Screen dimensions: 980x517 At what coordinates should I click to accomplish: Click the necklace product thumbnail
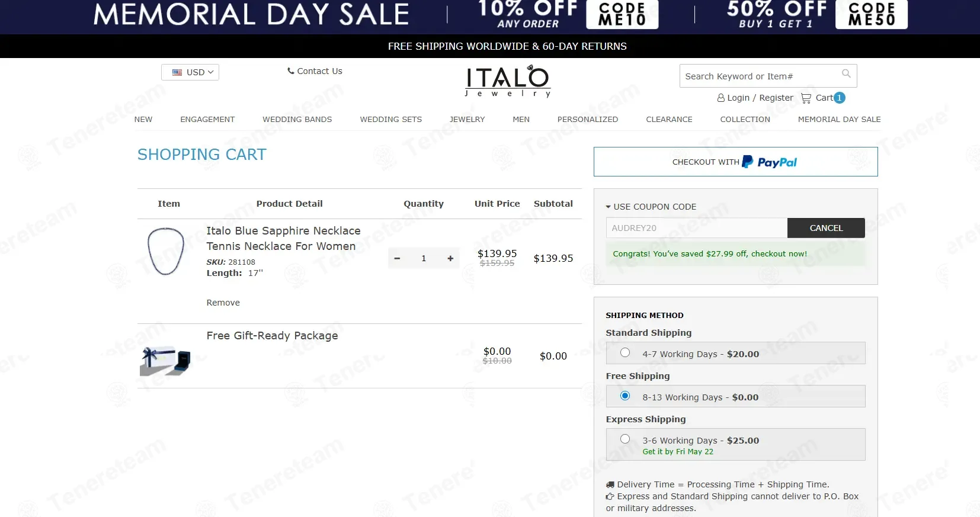tap(165, 251)
